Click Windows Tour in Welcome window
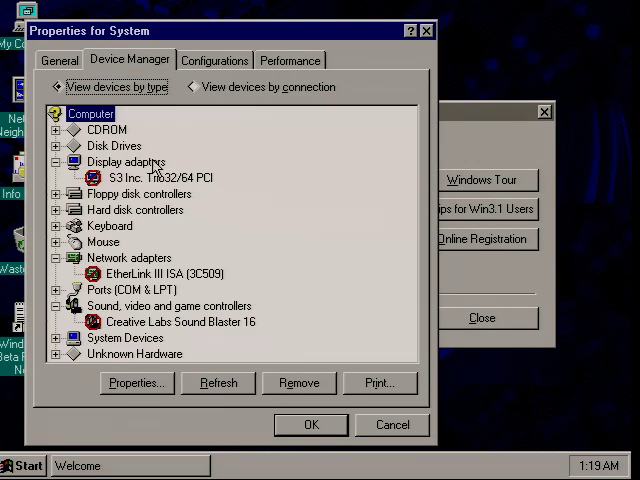 click(489, 180)
